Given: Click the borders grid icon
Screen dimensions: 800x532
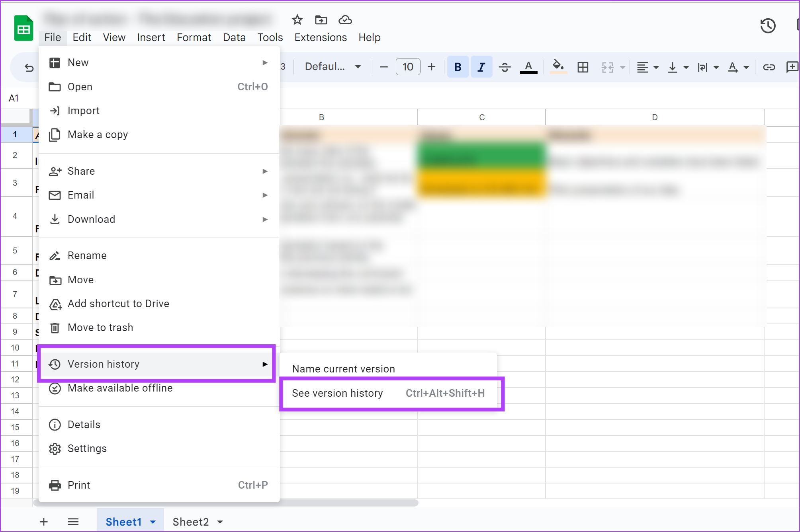Looking at the screenshot, I should tap(583, 67).
